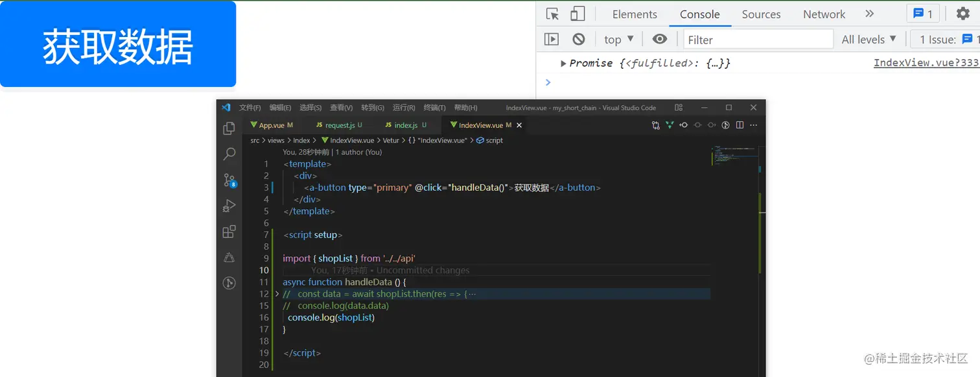
Task: Click line number 16 in the gutter
Action: [x=264, y=317]
